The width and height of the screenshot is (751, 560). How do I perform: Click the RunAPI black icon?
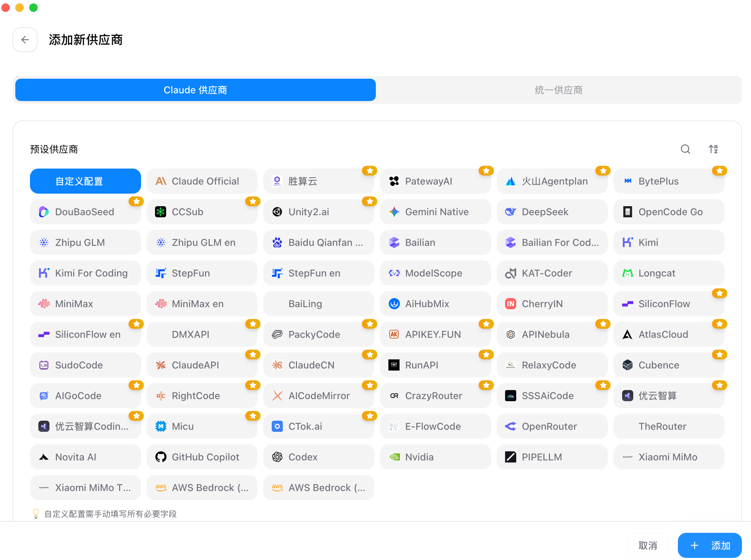(x=394, y=365)
